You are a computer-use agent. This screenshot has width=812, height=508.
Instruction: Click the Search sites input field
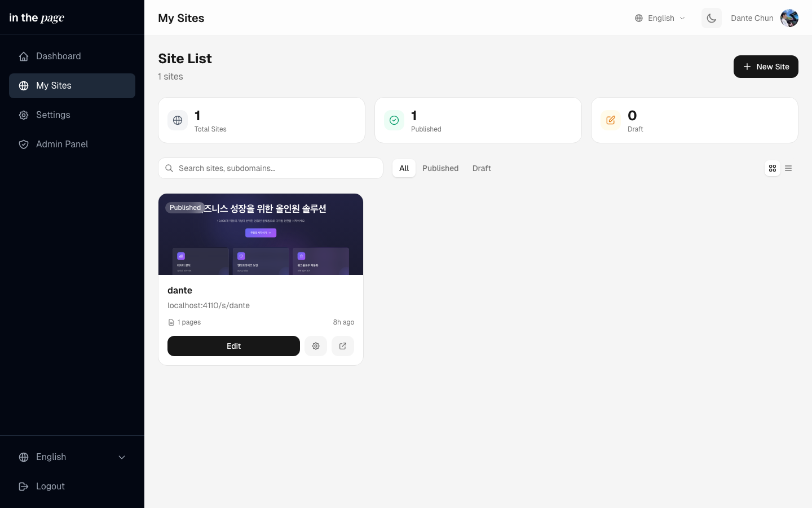click(x=276, y=168)
